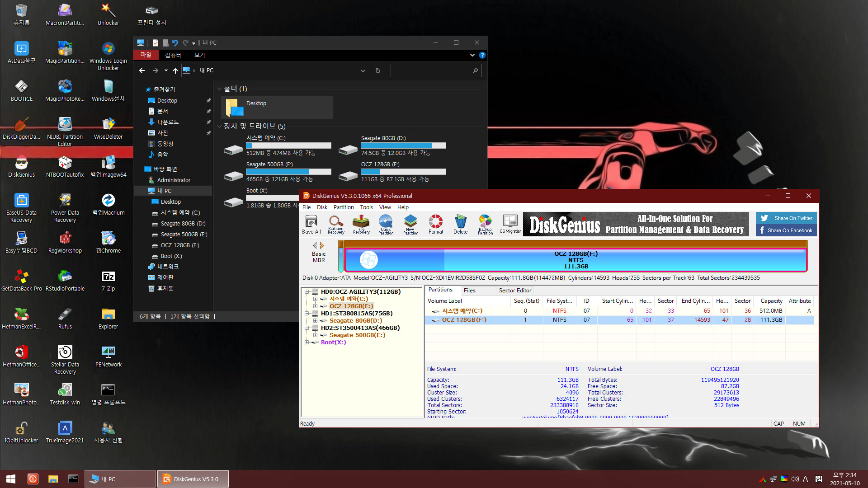868x488 pixels.
Task: Select the PENetwork desktop icon
Action: (x=108, y=357)
